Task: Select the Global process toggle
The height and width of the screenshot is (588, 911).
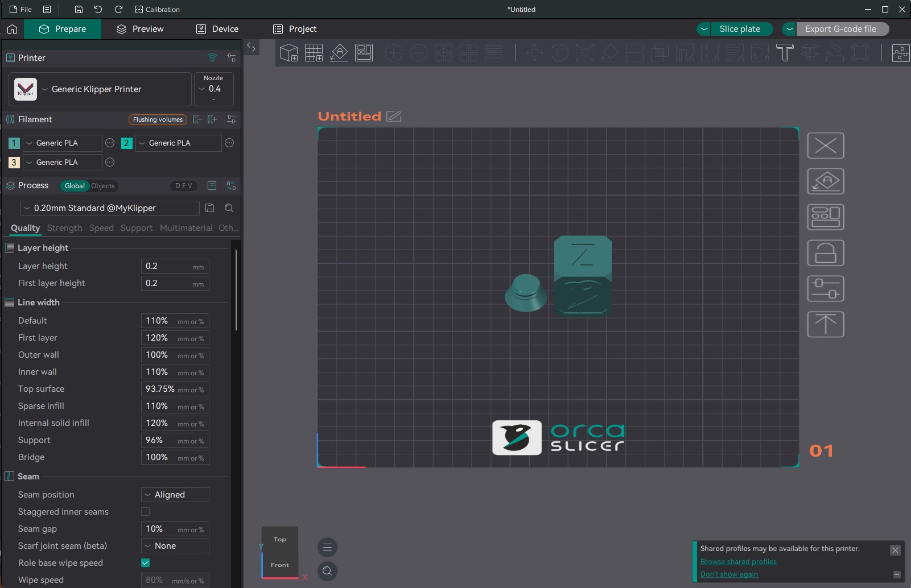Action: click(75, 186)
